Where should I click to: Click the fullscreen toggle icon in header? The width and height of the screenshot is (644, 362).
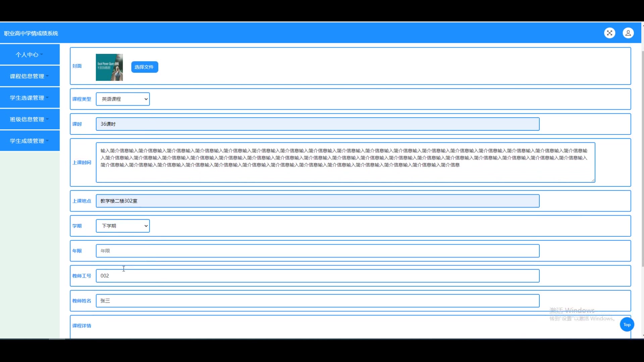tap(609, 33)
